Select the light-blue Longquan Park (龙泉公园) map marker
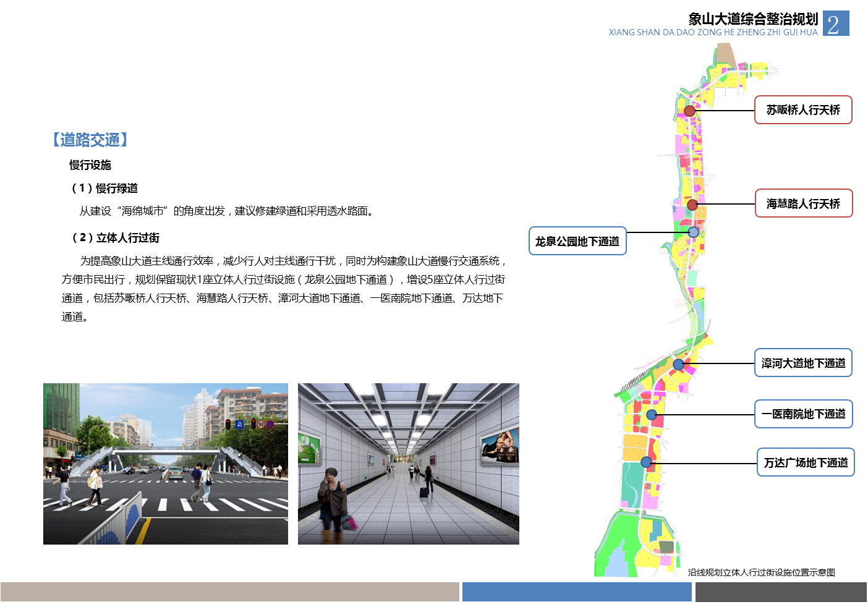Screen dimensions: 868x607 (693, 232)
